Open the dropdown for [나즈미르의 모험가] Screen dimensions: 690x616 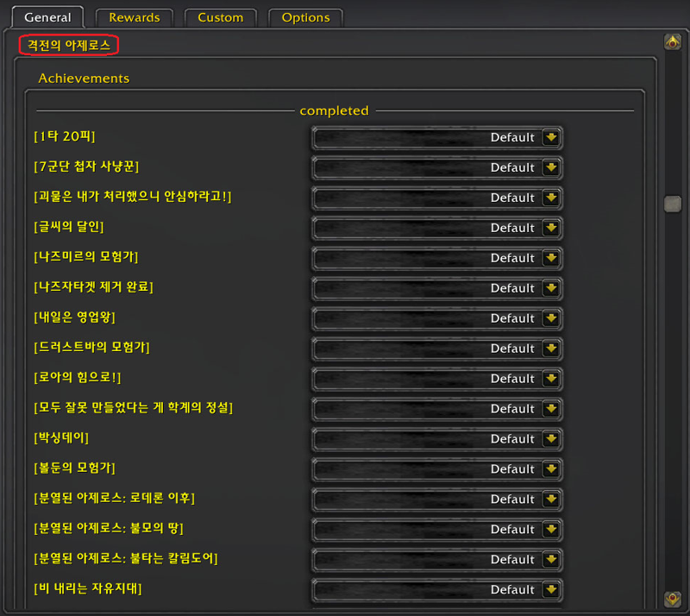tap(437, 258)
